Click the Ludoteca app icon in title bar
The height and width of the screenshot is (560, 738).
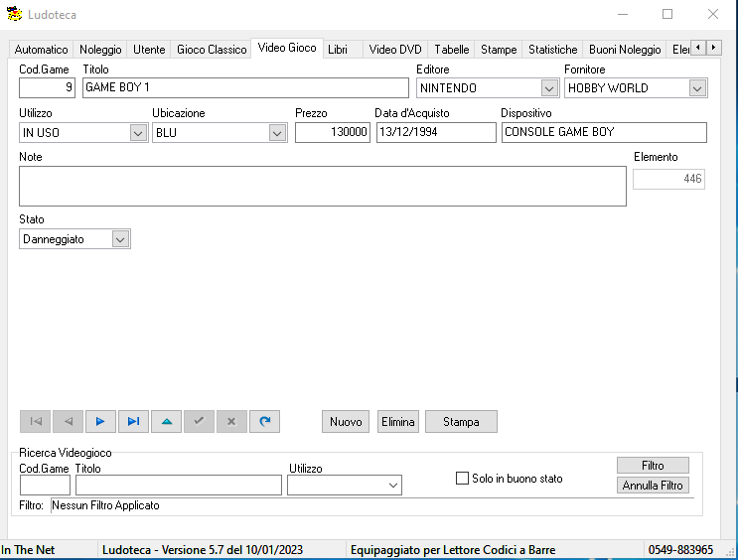[x=15, y=14]
